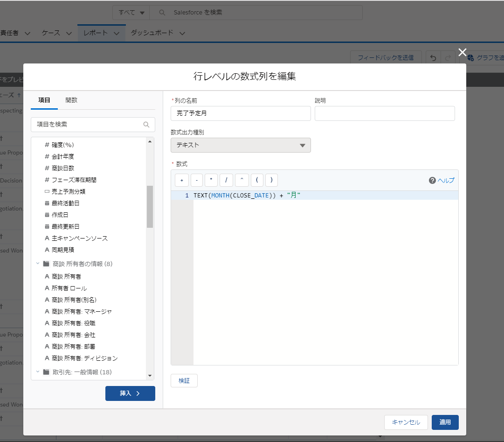The image size is (504, 442).
Task: Click the help question mark icon
Action: (432, 181)
